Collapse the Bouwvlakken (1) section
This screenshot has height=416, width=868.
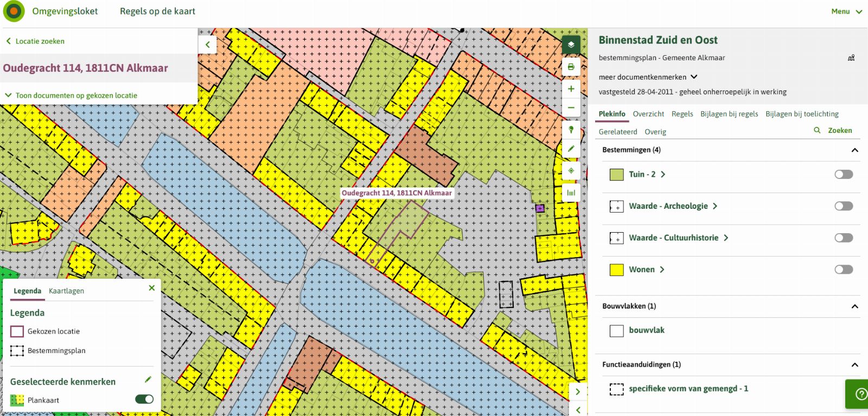point(855,306)
